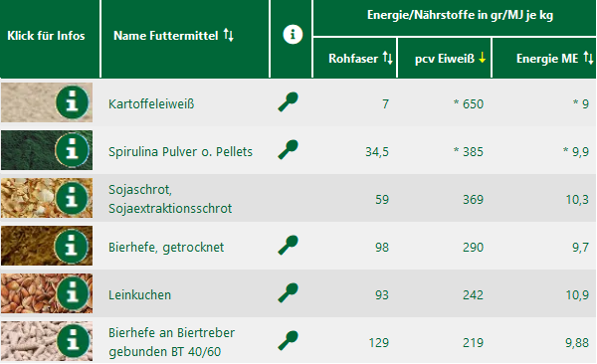Open info for Kartoffeleiweiß thumbnail
597x364 pixels.
point(72,102)
